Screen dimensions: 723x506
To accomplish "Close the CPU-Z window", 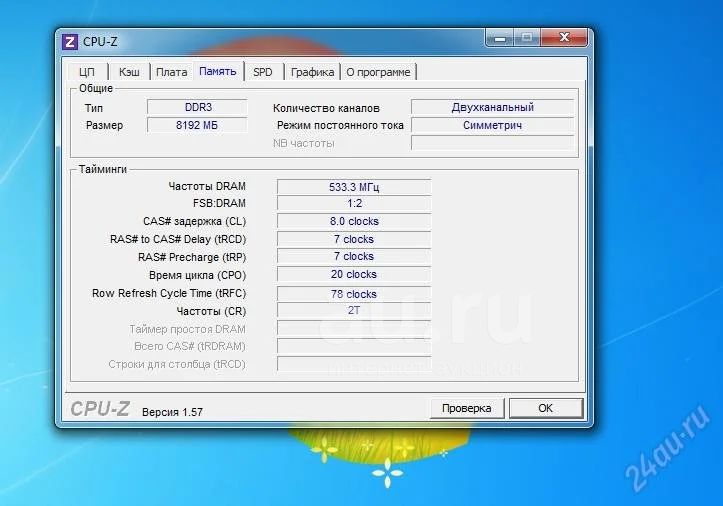I will (x=564, y=38).
